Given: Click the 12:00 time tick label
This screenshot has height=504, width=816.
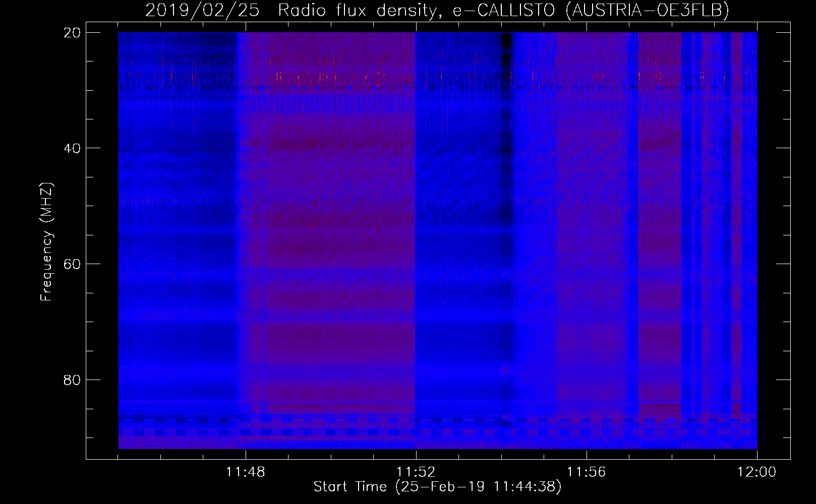Looking at the screenshot, I should (x=757, y=472).
